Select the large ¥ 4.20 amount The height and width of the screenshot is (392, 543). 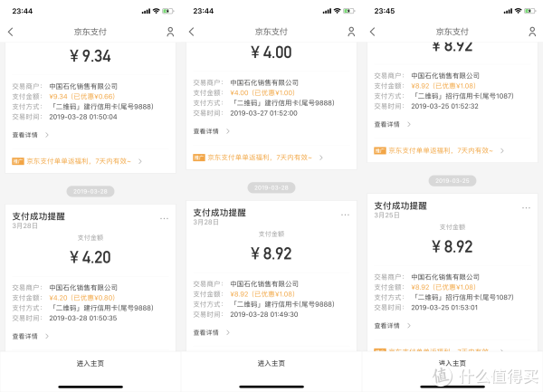90,257
